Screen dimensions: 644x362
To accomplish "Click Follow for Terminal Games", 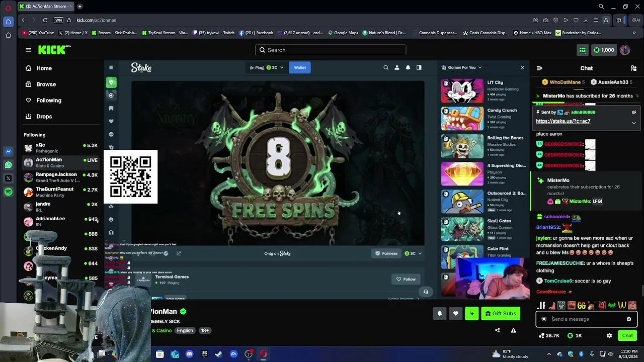I will pos(406,279).
